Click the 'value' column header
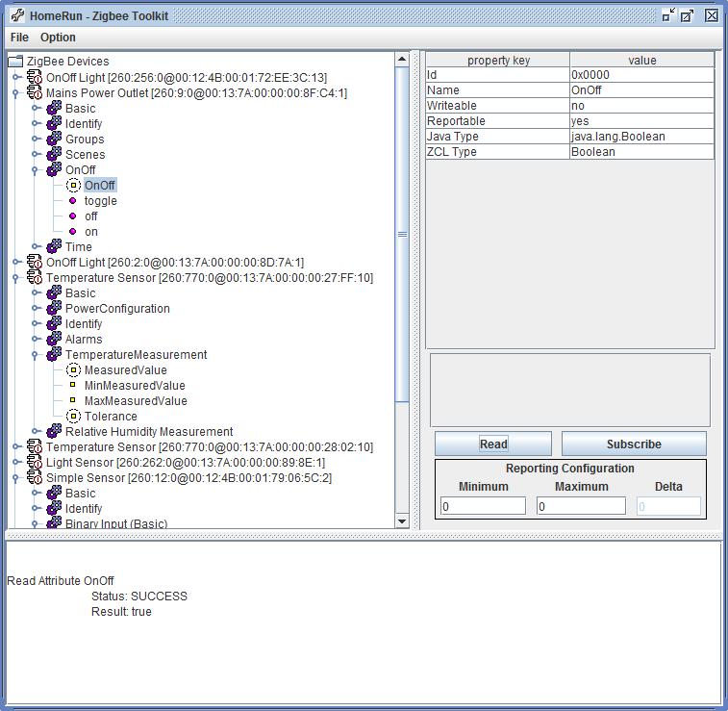This screenshot has width=728, height=711. 641,60
